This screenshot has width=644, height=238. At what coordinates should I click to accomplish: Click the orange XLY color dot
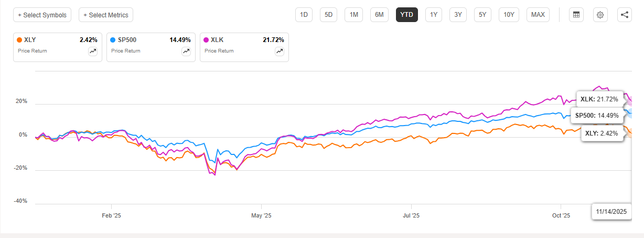point(19,40)
